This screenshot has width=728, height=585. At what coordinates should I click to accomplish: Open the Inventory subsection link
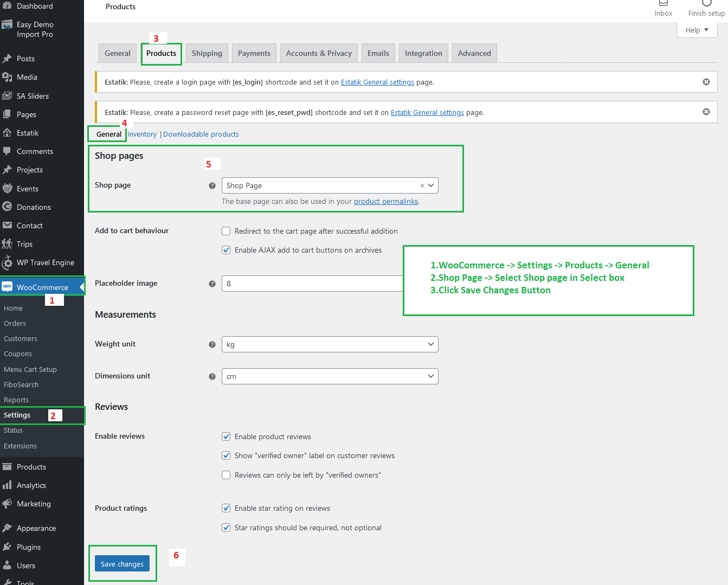[142, 134]
